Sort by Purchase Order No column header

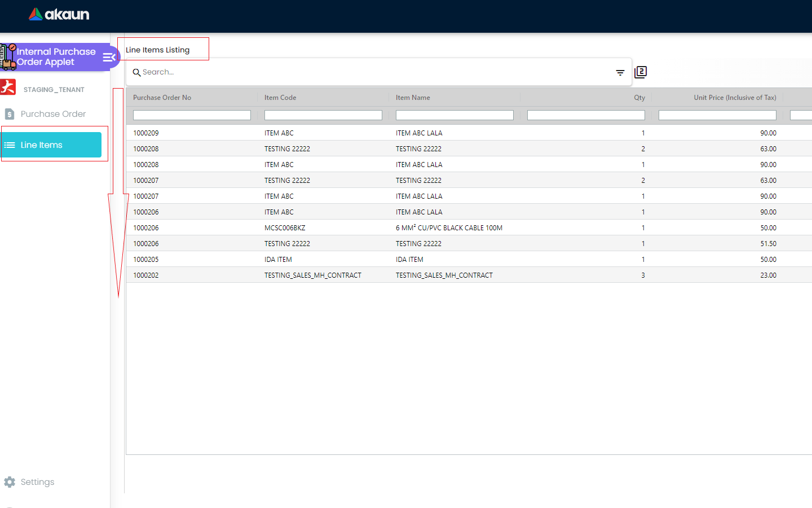pyautogui.click(x=162, y=98)
